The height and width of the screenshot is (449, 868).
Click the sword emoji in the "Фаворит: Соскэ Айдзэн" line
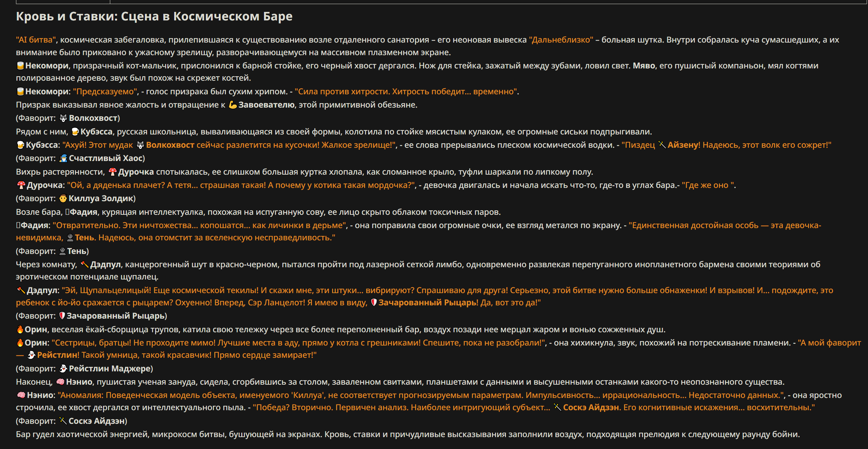pyautogui.click(x=63, y=421)
